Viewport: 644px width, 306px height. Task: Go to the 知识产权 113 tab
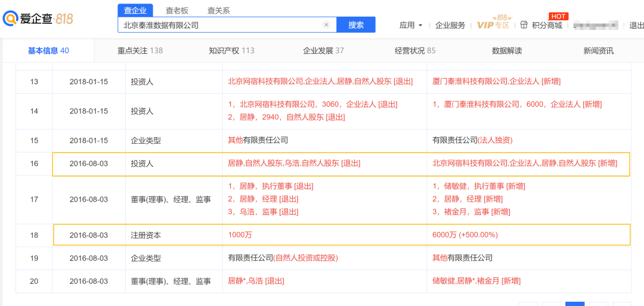[231, 51]
